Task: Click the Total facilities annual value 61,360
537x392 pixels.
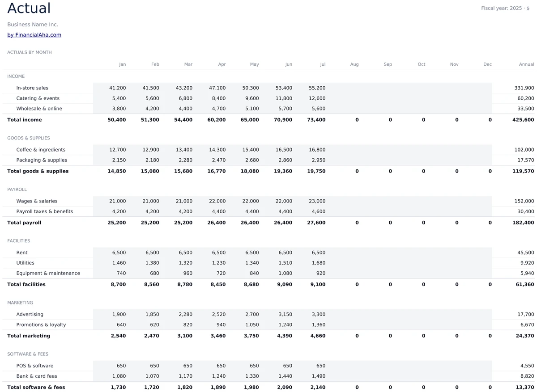Action: (x=525, y=284)
